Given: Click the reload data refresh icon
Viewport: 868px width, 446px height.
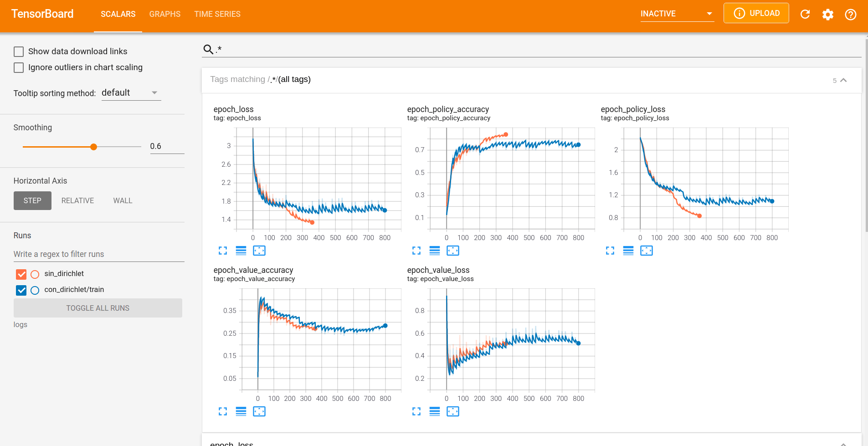Looking at the screenshot, I should coord(805,14).
